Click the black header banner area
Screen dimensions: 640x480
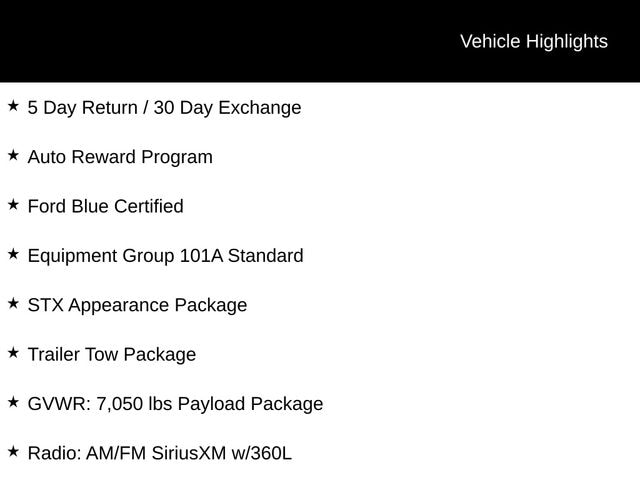point(320,41)
